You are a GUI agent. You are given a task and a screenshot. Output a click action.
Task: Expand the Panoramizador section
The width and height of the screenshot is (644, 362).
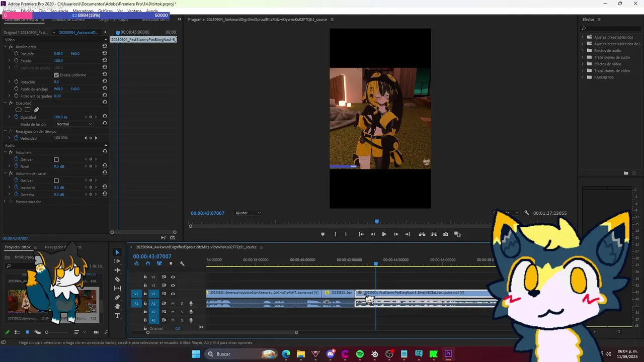pyautogui.click(x=5, y=202)
